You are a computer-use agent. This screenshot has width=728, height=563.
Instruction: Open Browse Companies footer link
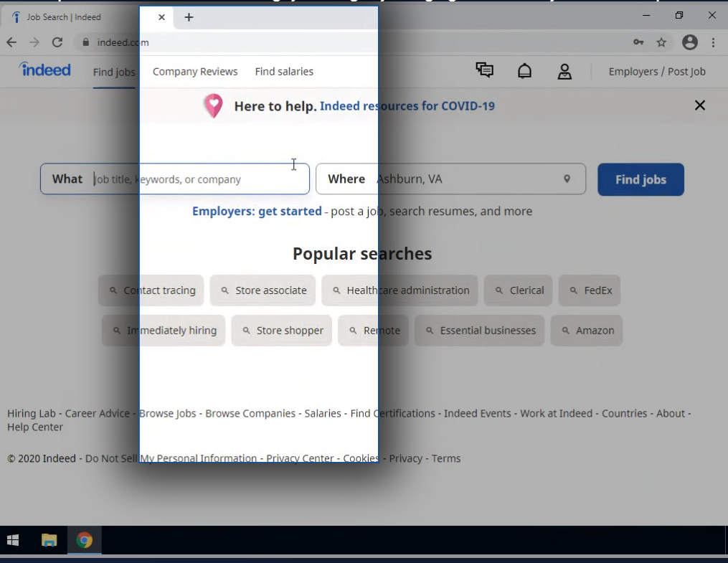click(250, 414)
